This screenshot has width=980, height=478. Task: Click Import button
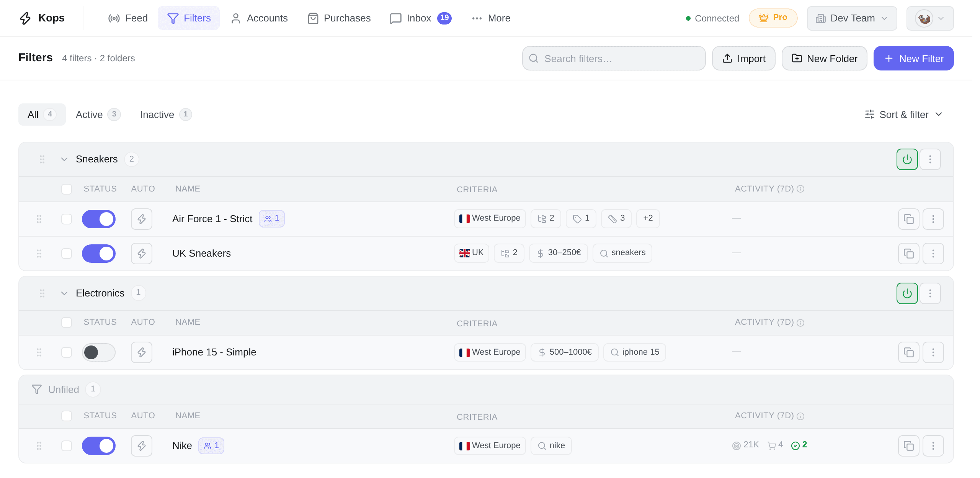[743, 58]
